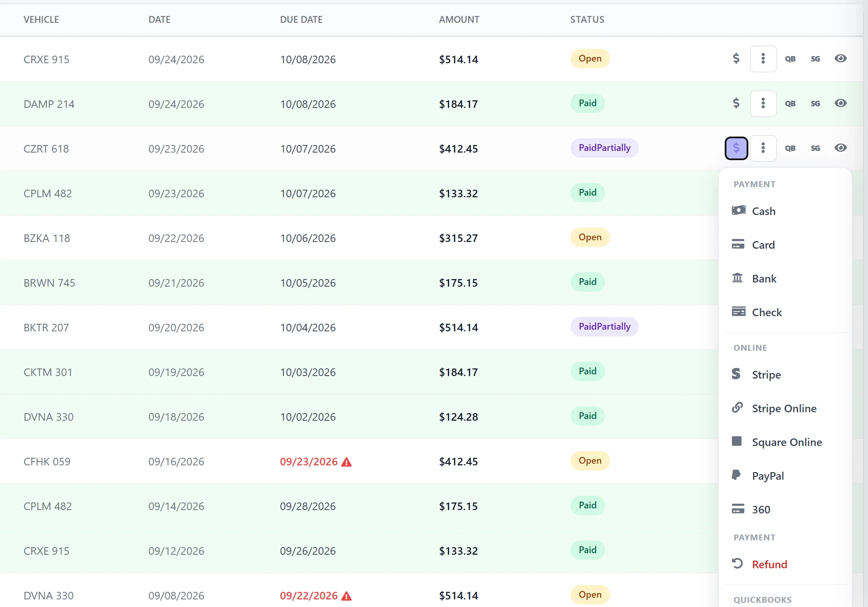
Task: Click the Paid badge for CKTM 301
Action: (x=587, y=371)
